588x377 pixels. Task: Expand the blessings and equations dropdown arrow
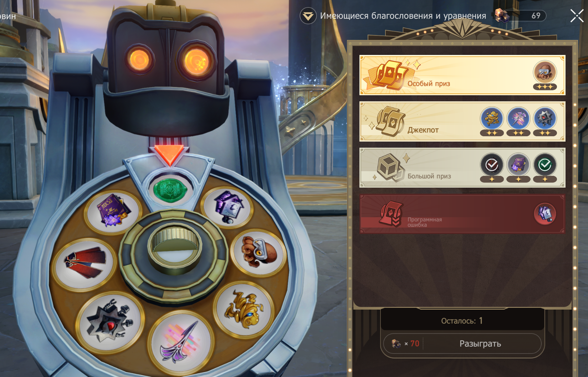click(x=308, y=16)
